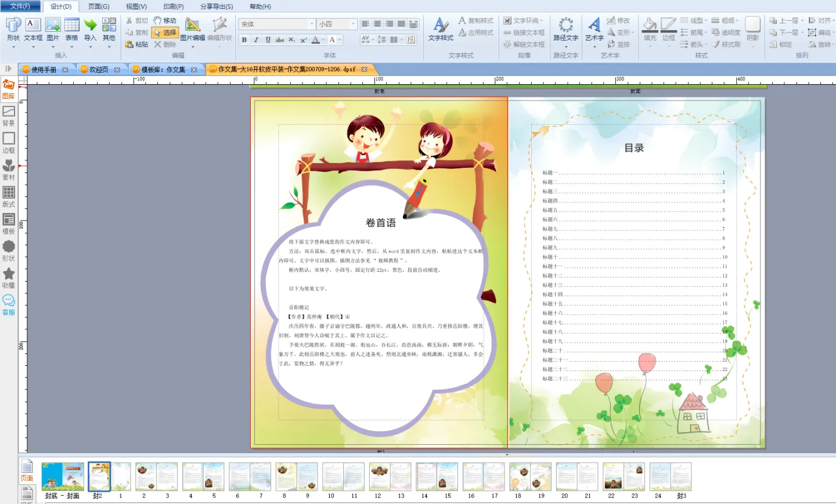Screen dimensions: 836x504
Task: Switch to the 使用手册 document tab
Action: coord(44,70)
